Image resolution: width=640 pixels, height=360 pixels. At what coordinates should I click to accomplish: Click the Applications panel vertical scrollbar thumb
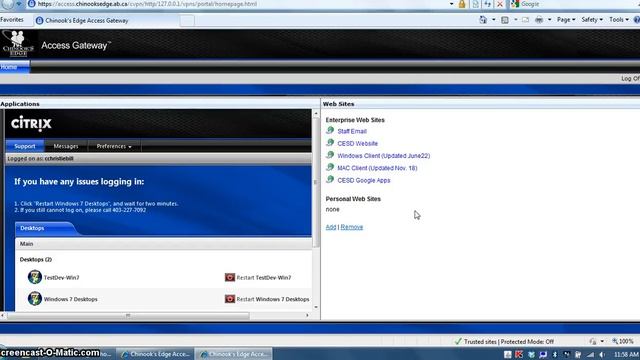pos(316,182)
